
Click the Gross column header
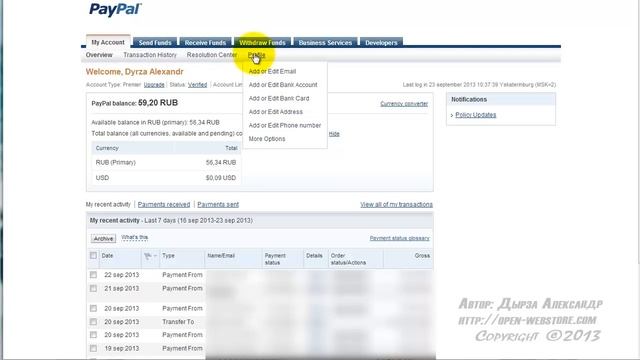[422, 256]
